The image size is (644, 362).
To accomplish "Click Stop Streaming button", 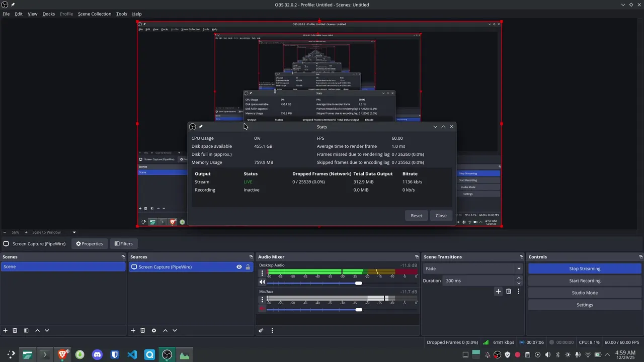I will click(x=585, y=268).
